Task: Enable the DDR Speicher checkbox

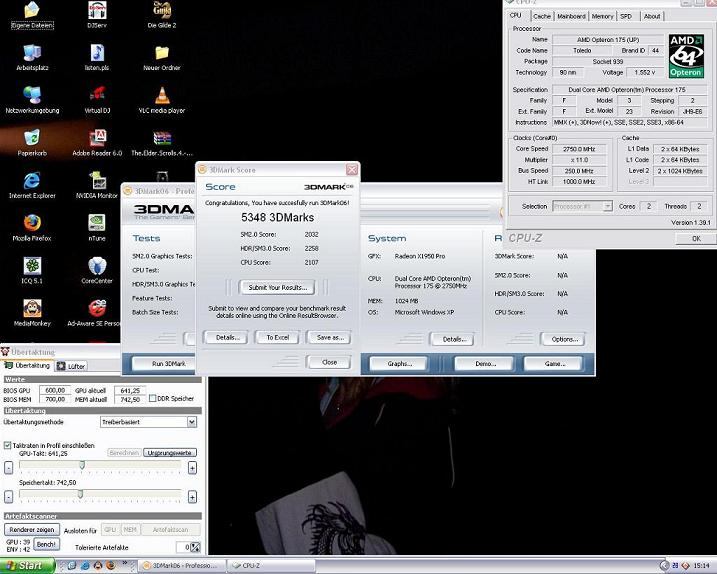Action: [x=153, y=398]
